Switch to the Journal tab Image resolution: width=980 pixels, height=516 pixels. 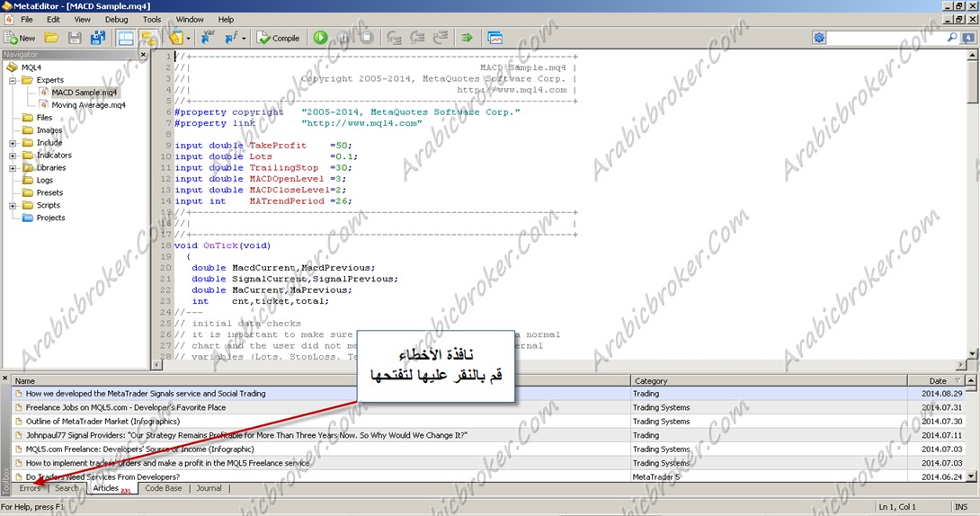click(209, 488)
